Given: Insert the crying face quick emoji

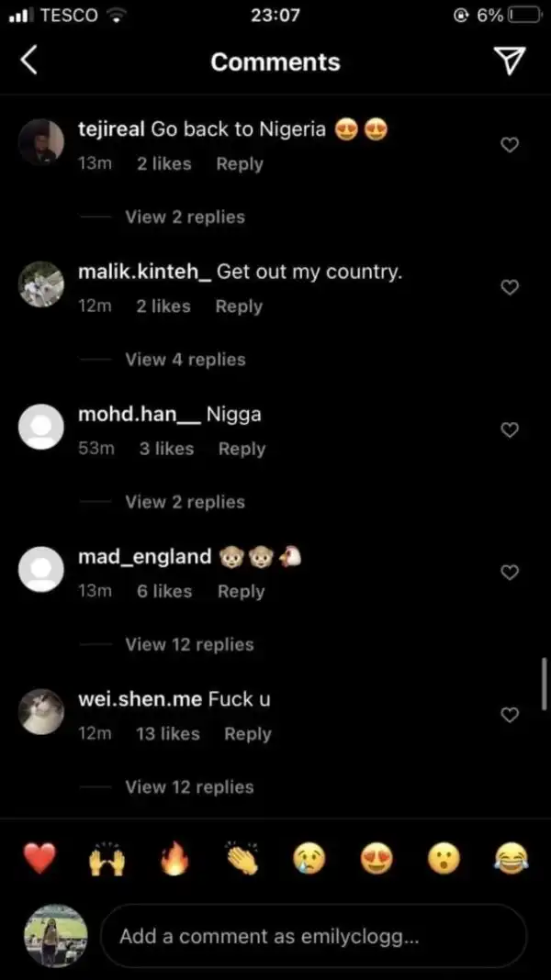Looking at the screenshot, I should click(309, 859).
